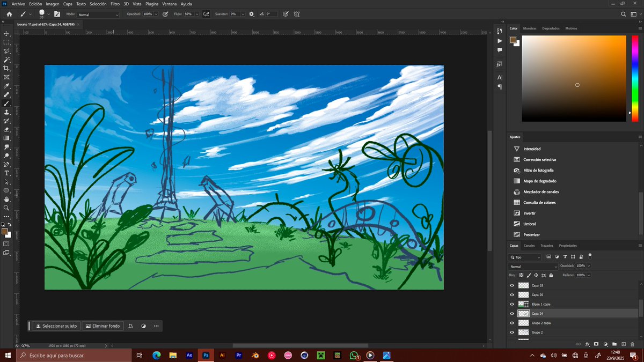The image size is (644, 362).
Task: Open the brush blend Modo dropdown
Action: click(x=98, y=14)
